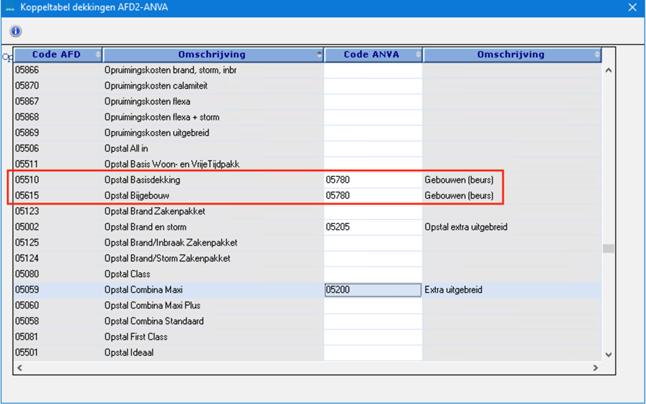Select Code ANVA cell for Opstal Basisdekking
Viewport: 646px width, 404px height.
tap(372, 180)
